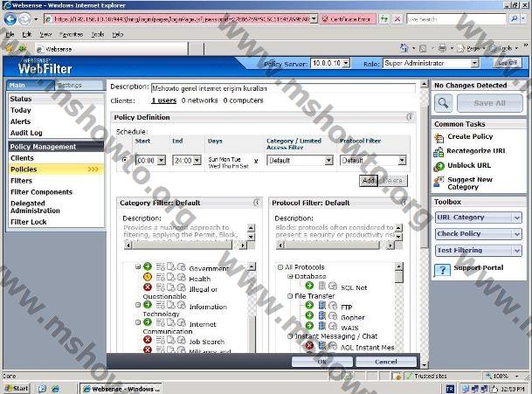Screen dimensions: 532x394
Task: Click the View Pending Changes magnifier
Action: (x=443, y=103)
